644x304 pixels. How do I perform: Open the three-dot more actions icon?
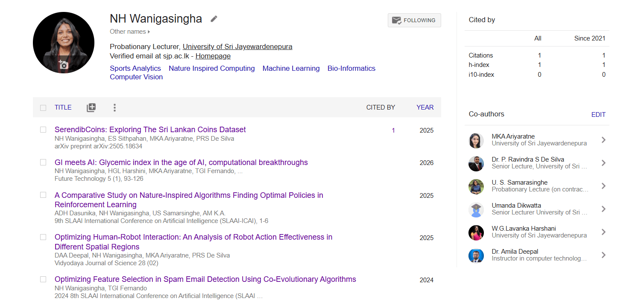(114, 107)
